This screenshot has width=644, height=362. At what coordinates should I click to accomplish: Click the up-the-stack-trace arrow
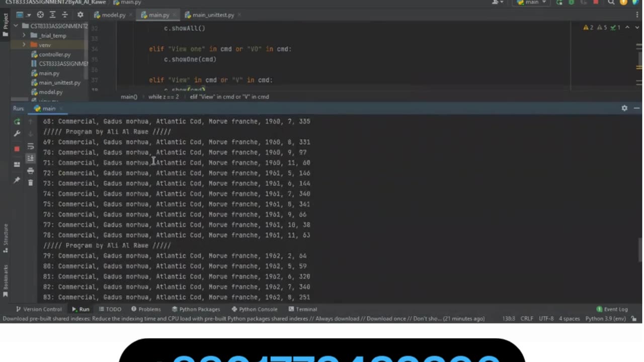[x=31, y=122]
